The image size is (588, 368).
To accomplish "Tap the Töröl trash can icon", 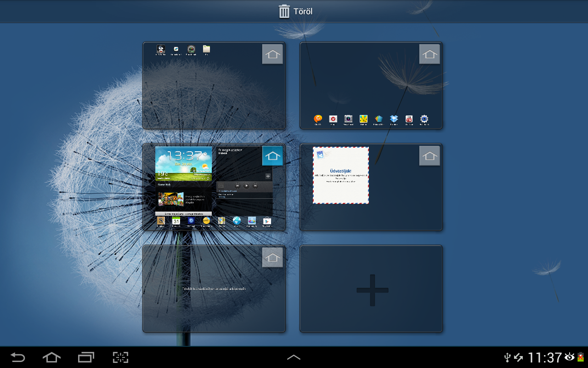I will tap(284, 11).
